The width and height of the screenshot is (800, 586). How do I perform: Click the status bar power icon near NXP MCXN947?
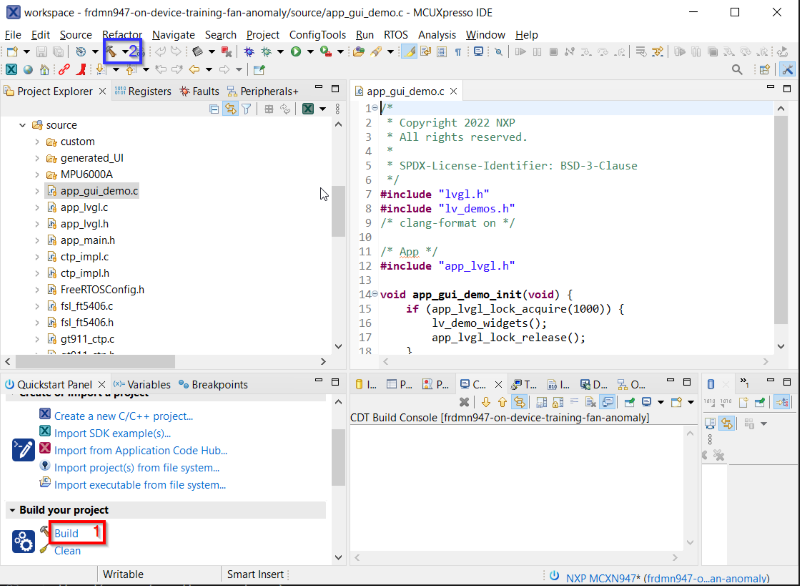click(x=554, y=576)
